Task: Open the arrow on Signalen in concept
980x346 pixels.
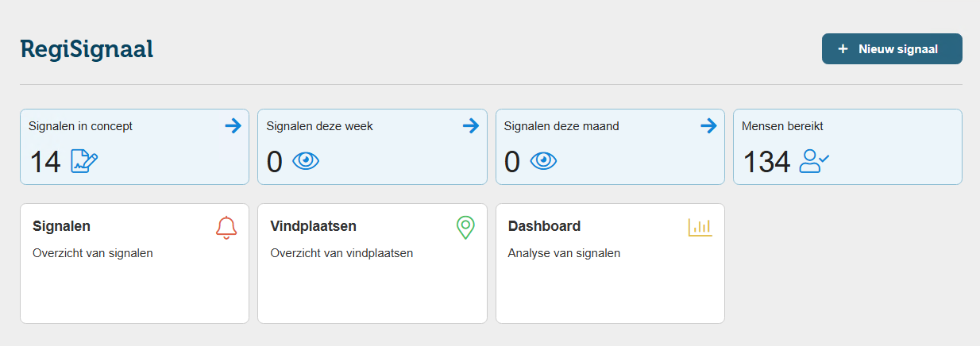Action: click(233, 125)
